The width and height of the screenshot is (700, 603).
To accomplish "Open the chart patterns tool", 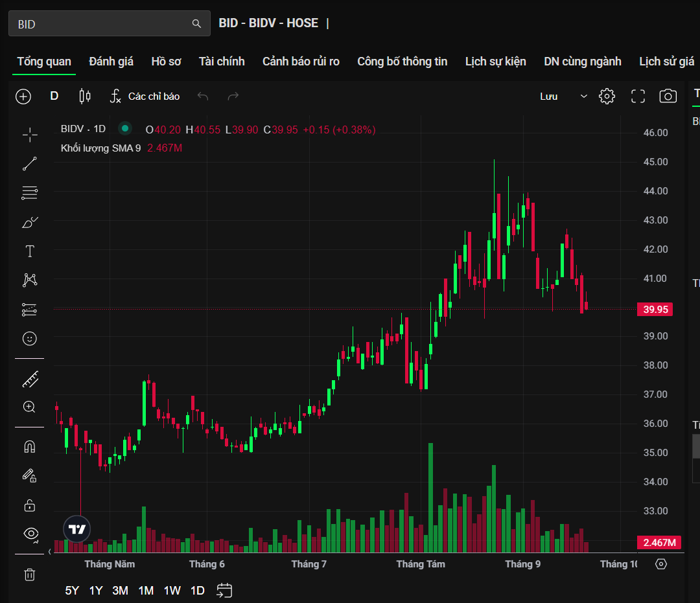I will [30, 280].
